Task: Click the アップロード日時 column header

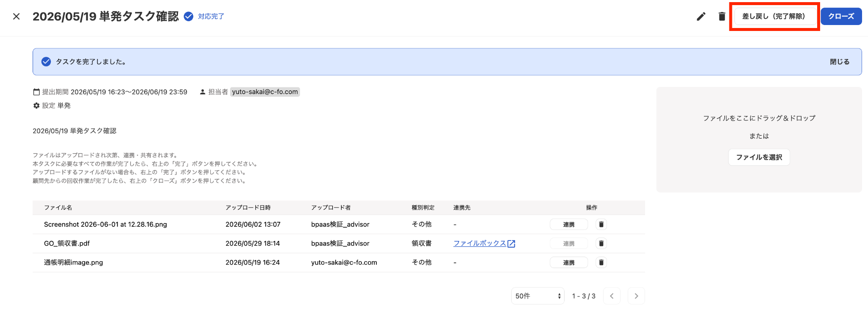Action: pos(248,208)
